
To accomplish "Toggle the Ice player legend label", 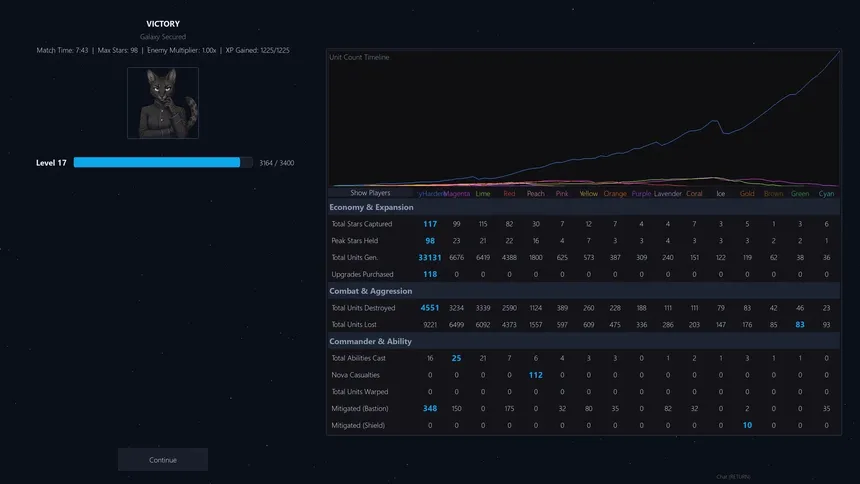I will (721, 194).
